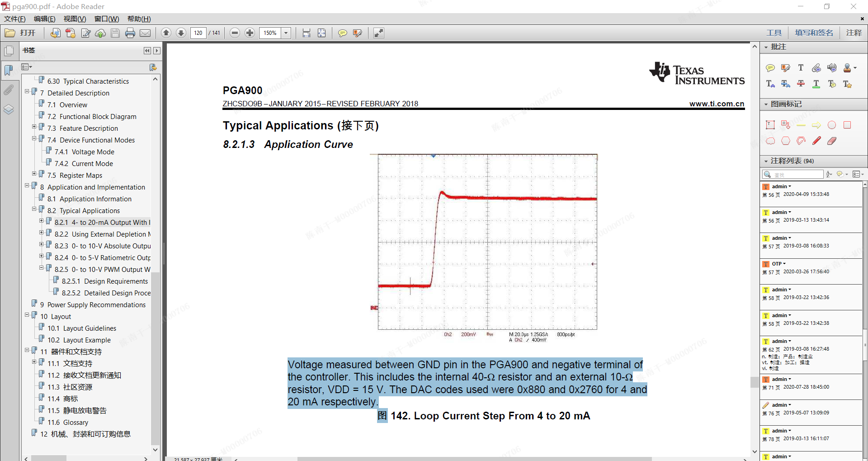Viewport: 868px width, 461px height.
Task: Collapse the 批注 annotations section
Action: pos(766,47)
